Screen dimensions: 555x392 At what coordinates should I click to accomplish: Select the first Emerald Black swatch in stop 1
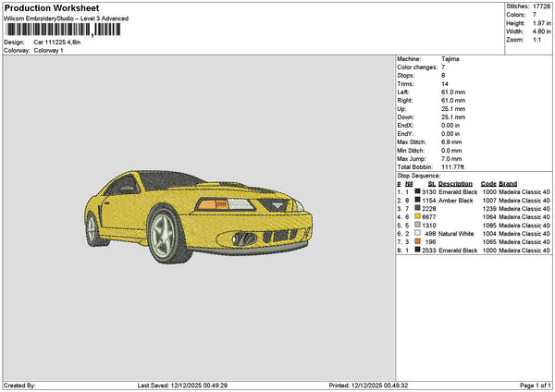[417, 191]
